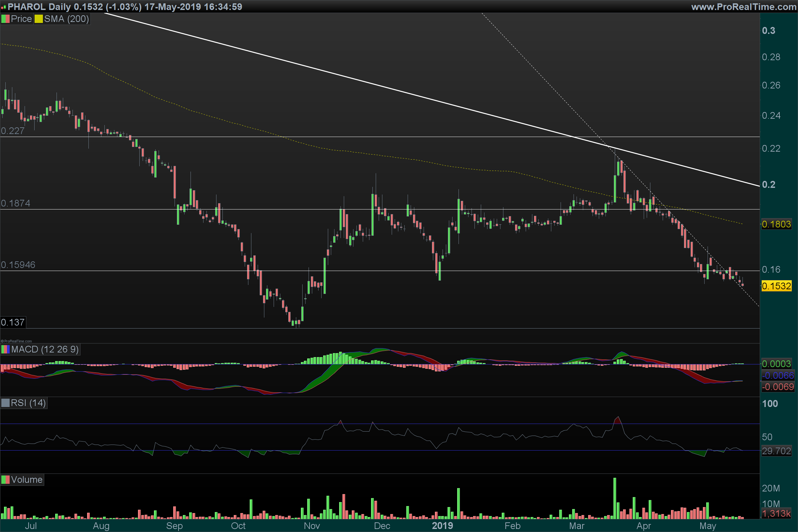The image size is (798, 532).
Task: Click the 0.1874 resistance level label
Action: tap(15, 203)
